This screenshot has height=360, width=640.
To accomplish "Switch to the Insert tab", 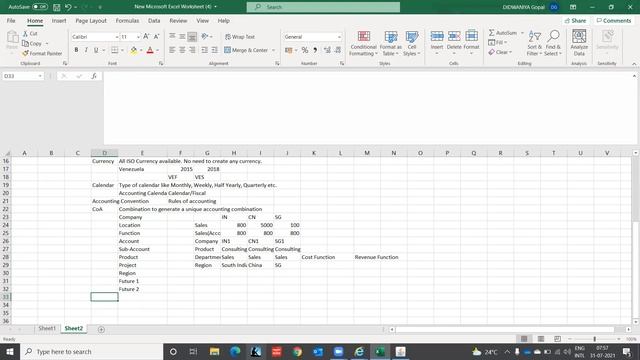I will 59,20.
